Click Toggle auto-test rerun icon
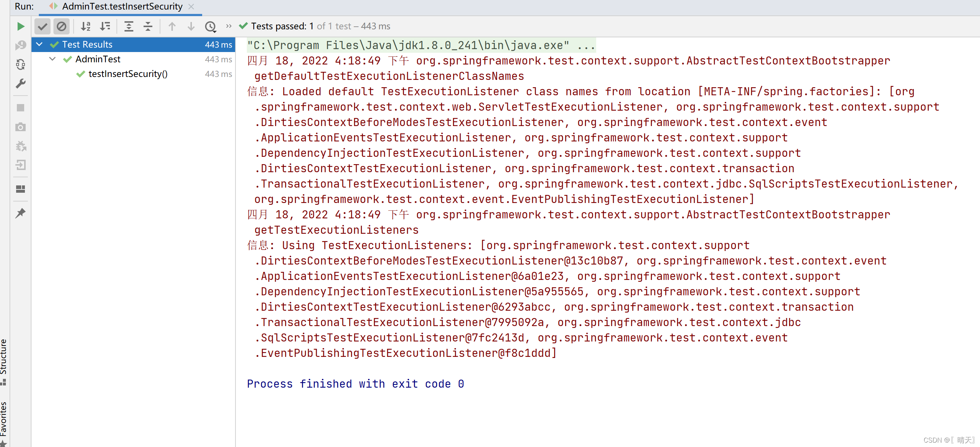 pyautogui.click(x=21, y=64)
